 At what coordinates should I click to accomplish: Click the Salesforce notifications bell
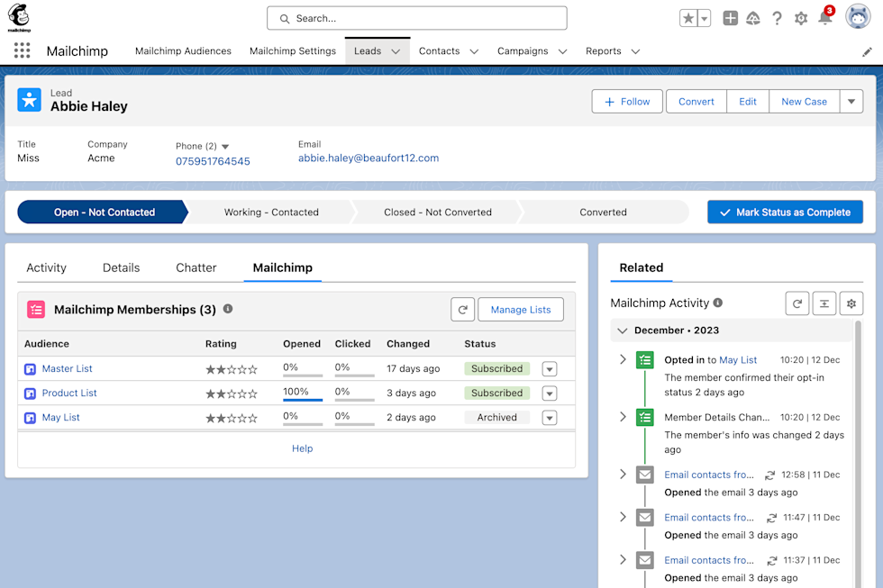click(x=825, y=17)
